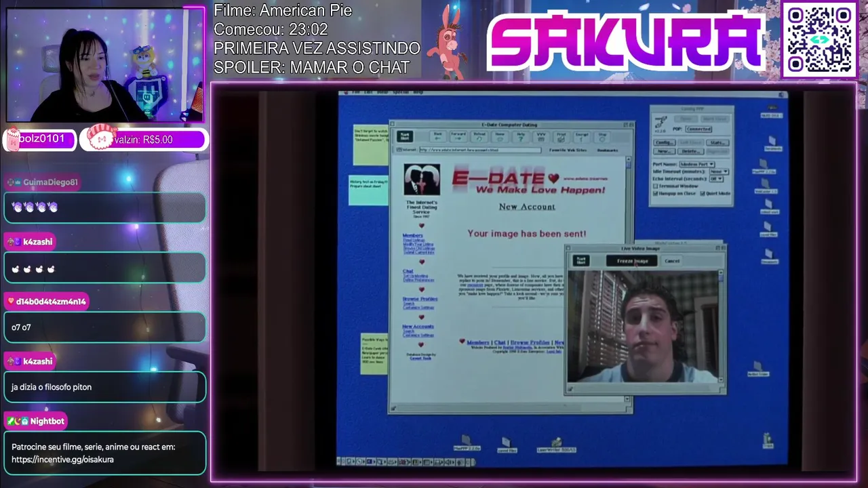Screen dimensions: 868x488
Task: Click the Forward button in E-Date browser
Action: point(458,136)
